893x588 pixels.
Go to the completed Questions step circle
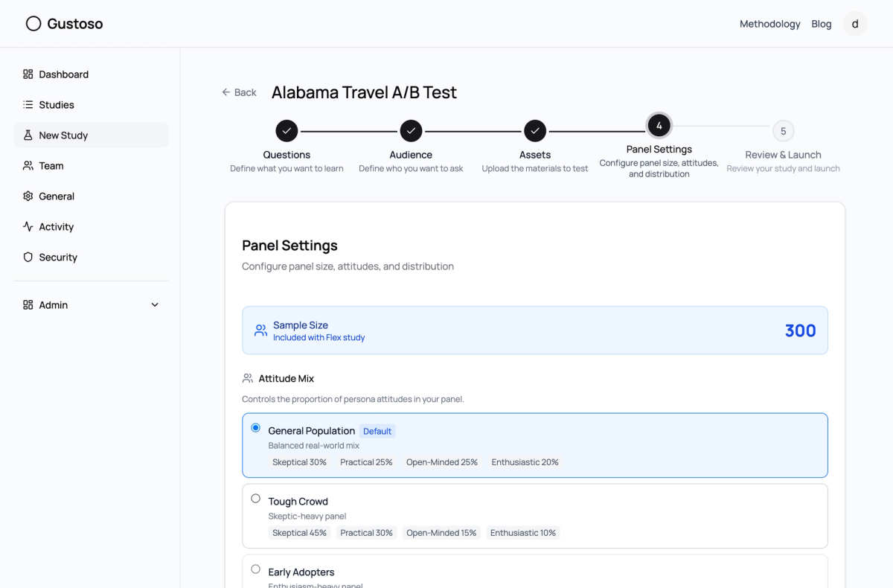click(287, 131)
